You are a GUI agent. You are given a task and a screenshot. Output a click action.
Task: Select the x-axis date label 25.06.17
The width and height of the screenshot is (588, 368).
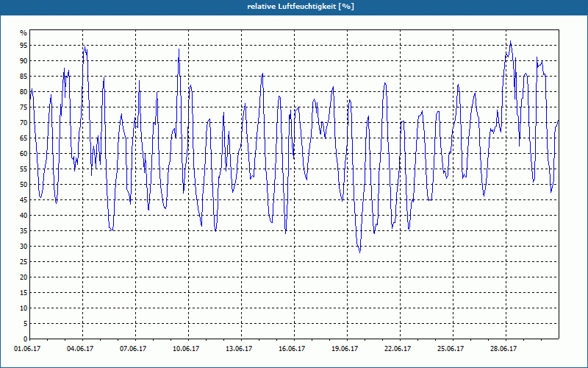451,349
